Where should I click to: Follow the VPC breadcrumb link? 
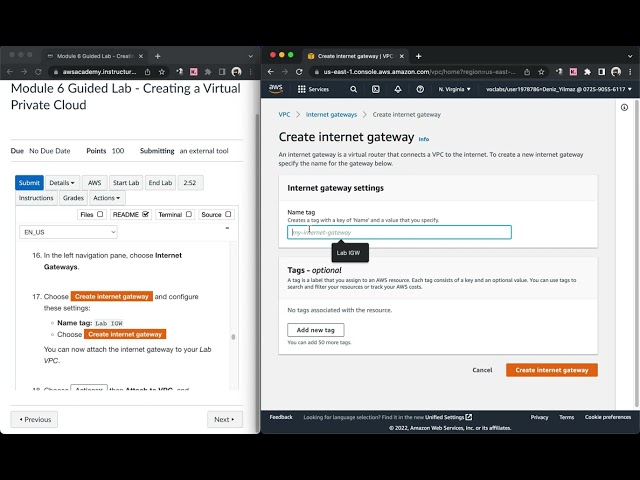tap(284, 115)
